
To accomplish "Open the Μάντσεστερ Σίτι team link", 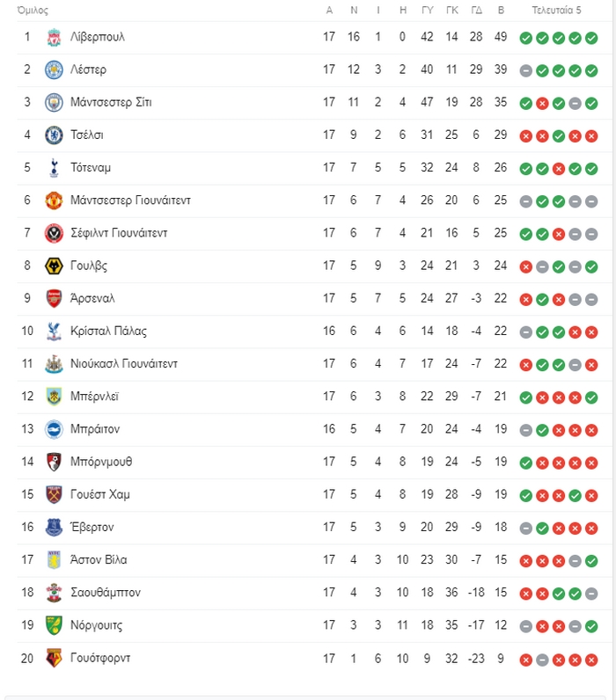I will (111, 102).
